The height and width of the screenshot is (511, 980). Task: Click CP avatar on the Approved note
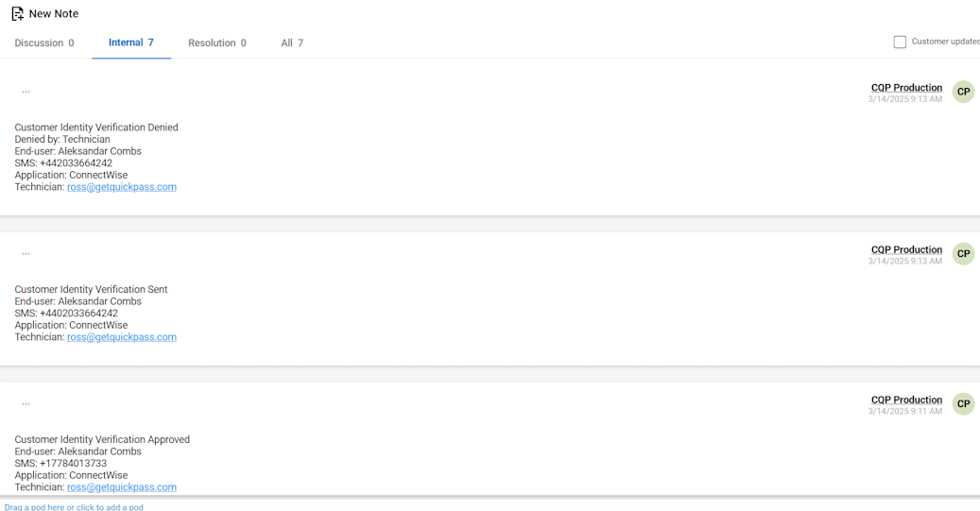[963, 403]
